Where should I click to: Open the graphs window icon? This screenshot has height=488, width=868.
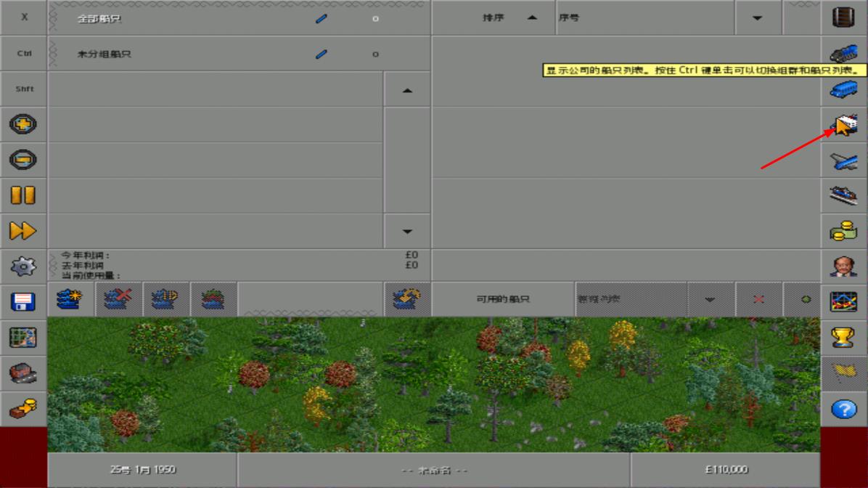844,302
